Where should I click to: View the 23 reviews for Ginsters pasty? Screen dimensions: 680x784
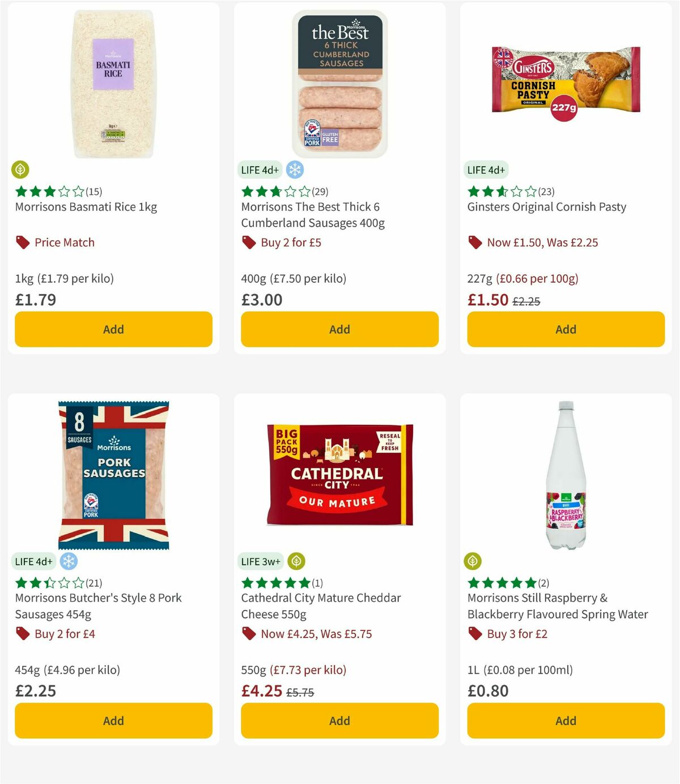coord(545,191)
